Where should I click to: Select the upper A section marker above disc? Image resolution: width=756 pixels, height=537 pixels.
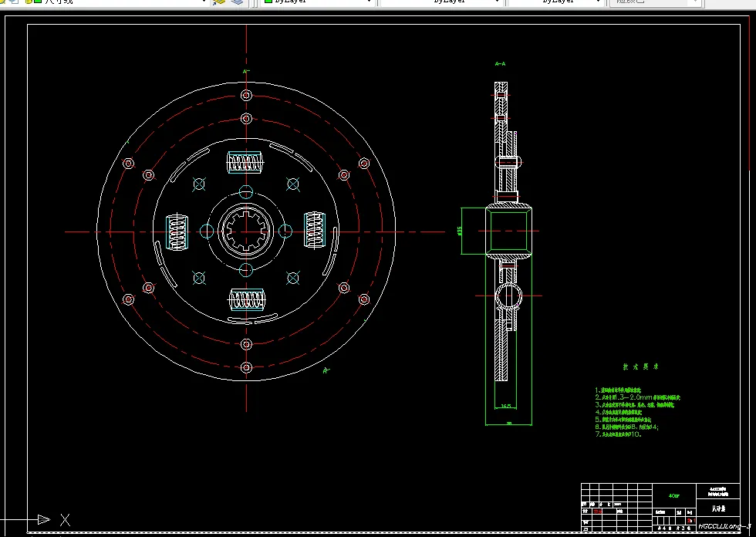(x=246, y=71)
